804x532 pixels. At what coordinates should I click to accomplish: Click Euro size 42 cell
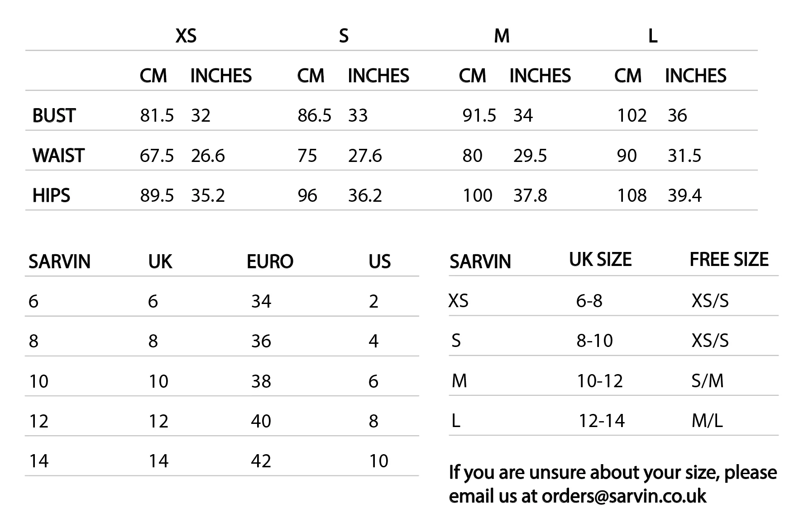[x=261, y=461]
